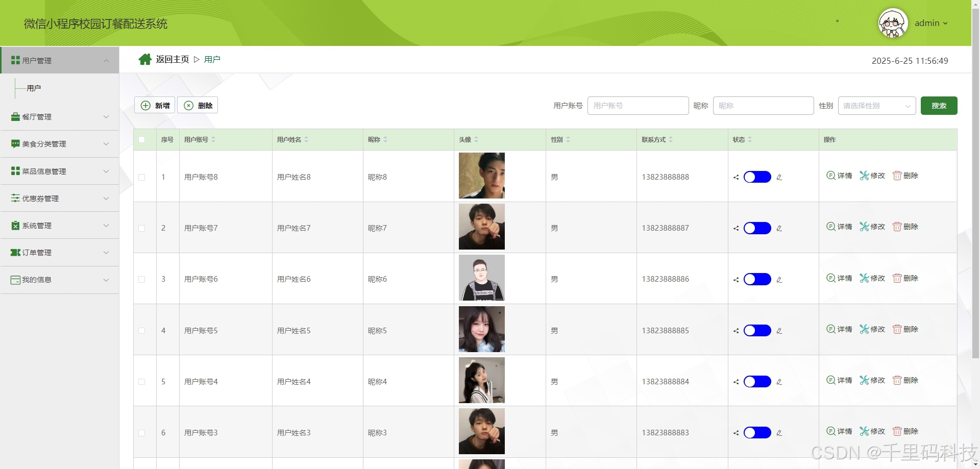Open 详情 for 用户账号5
Viewport: 980px width, 469px height.
839,329
